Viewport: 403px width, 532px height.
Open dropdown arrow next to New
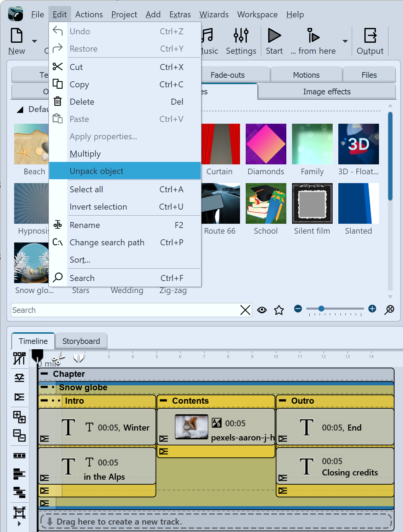pyautogui.click(x=35, y=41)
